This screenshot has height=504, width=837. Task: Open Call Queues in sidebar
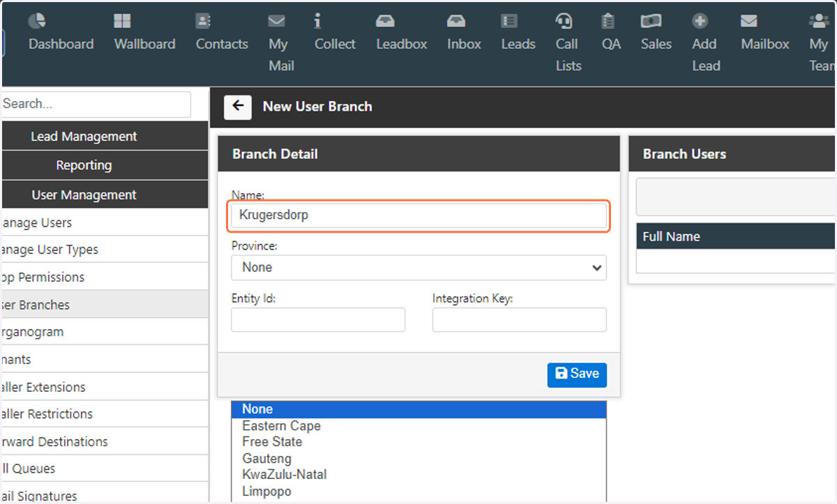point(105,469)
